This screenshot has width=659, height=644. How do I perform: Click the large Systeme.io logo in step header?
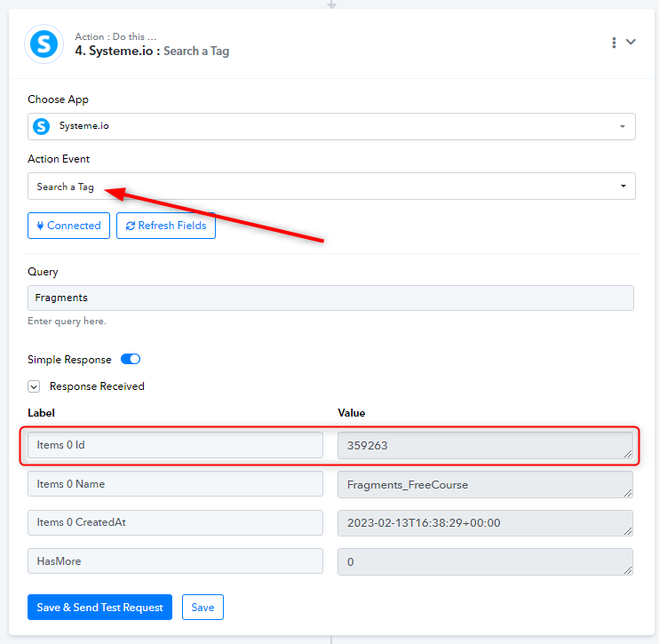pos(44,44)
